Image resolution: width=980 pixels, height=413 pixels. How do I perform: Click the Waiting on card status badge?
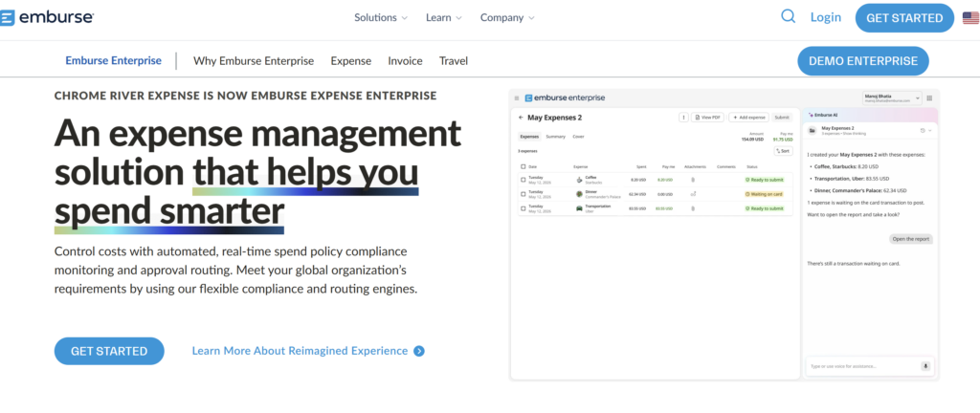tap(764, 194)
